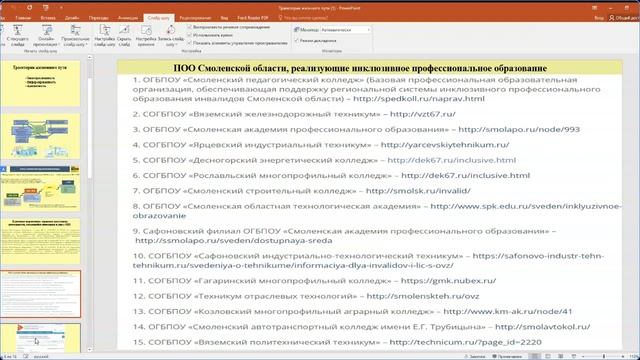Select first slide thumbnail 'Траектория жизненного пути'

tap(40, 83)
